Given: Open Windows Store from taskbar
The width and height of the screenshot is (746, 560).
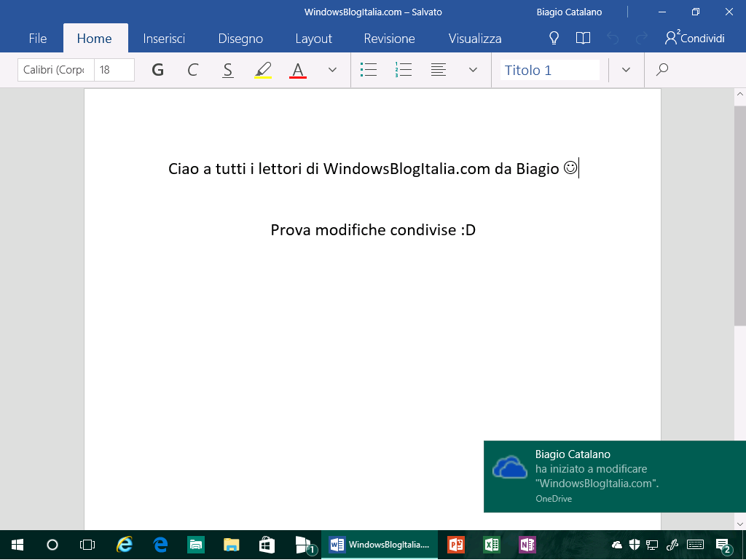Looking at the screenshot, I should click(x=267, y=545).
